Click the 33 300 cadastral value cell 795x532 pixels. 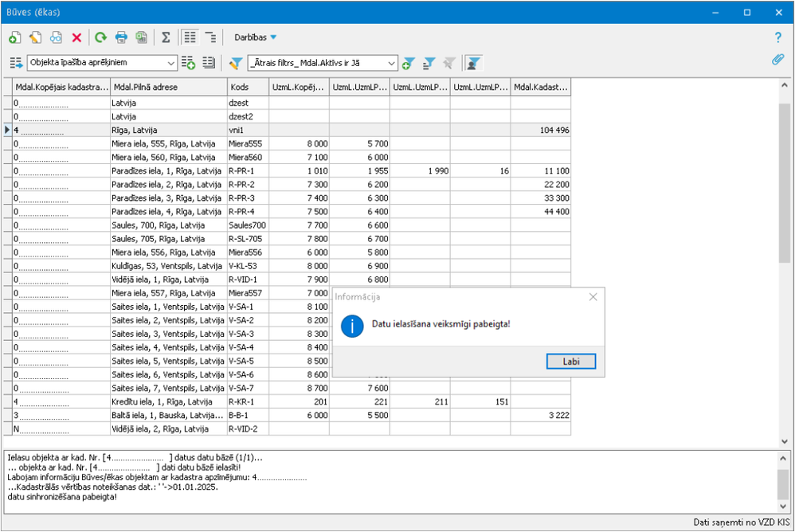tap(540, 198)
